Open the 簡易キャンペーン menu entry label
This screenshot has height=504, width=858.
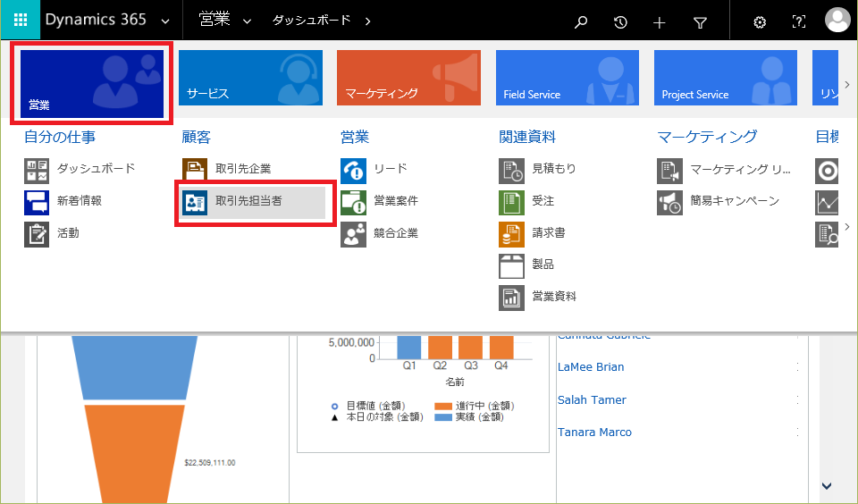pos(735,201)
